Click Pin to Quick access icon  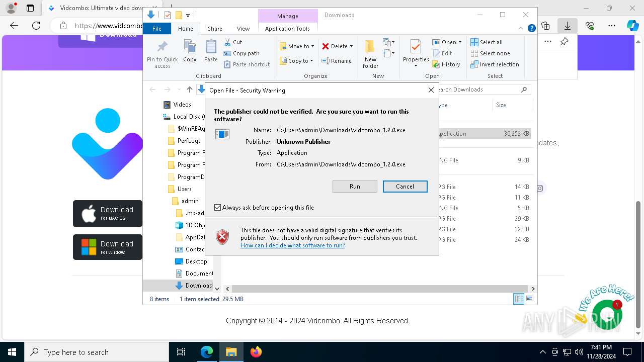[x=162, y=54]
